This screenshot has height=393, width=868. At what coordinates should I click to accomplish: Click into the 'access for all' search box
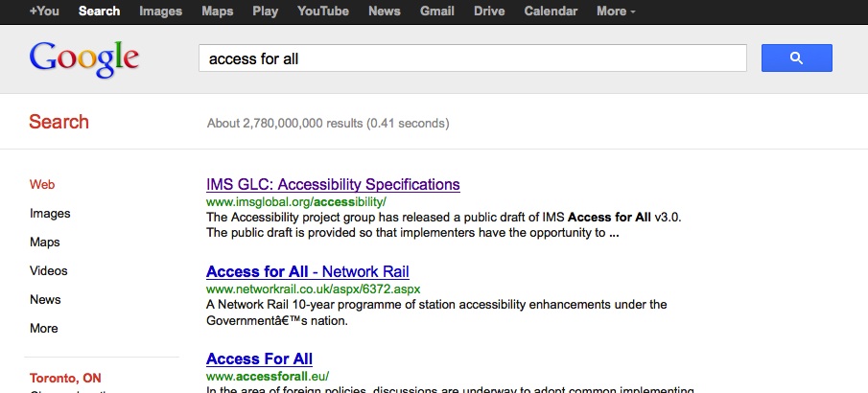(x=473, y=58)
